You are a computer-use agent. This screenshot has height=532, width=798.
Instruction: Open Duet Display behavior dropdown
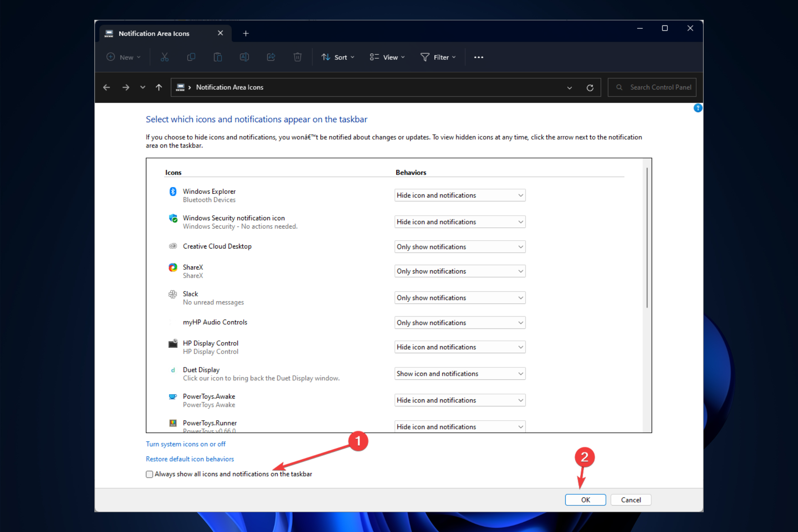(x=460, y=374)
